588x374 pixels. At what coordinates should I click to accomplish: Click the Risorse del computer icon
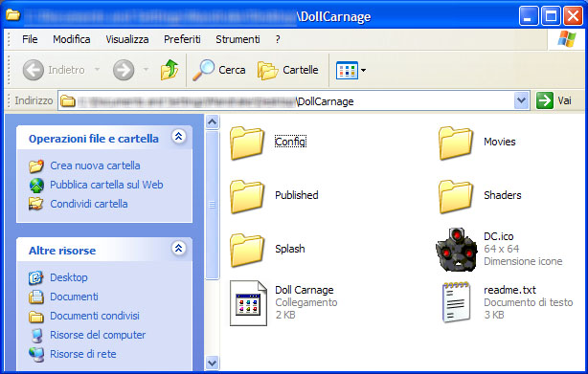[x=36, y=336]
